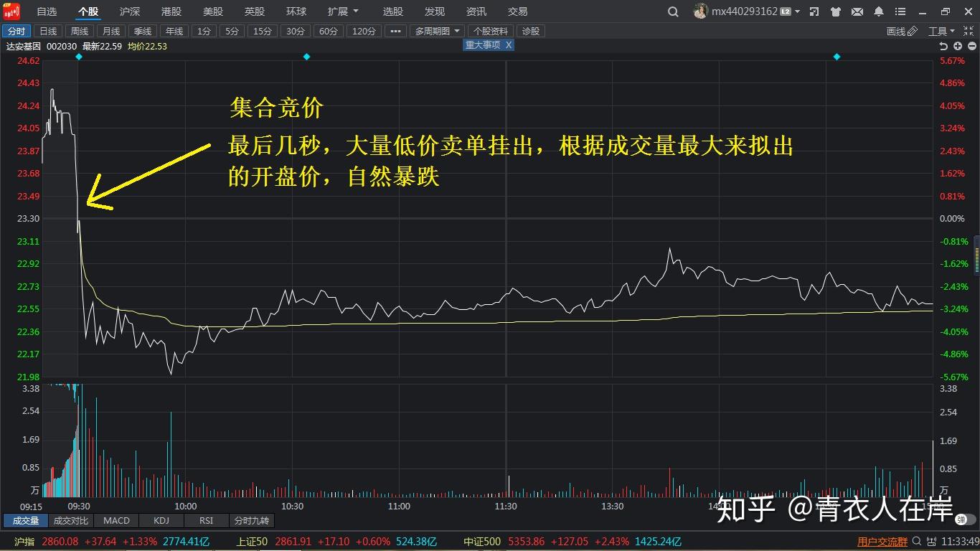Open the 工具 dropdown
Viewport: 980px width, 551px height.
tap(942, 31)
